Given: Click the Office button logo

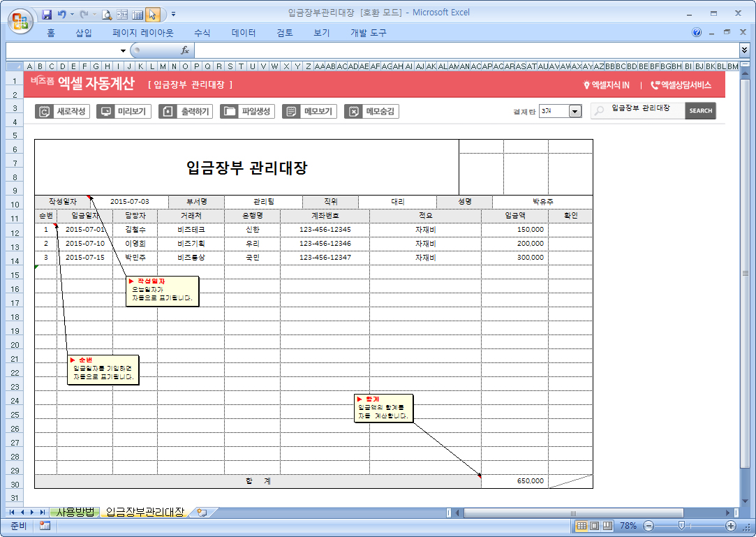Looking at the screenshot, I should click(x=20, y=19).
